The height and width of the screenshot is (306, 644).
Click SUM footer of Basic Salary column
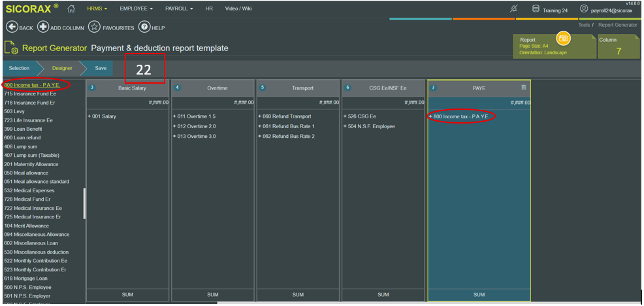coord(128,295)
